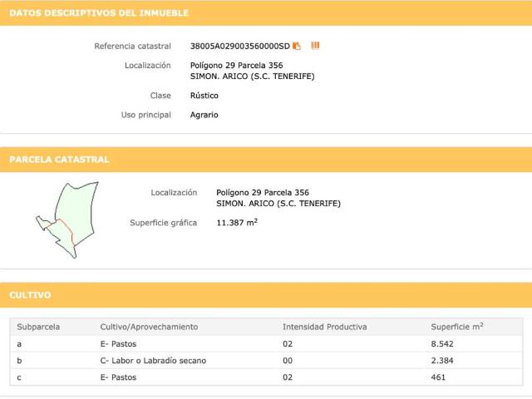This screenshot has width=532, height=399.
Task: Click intensity '00' in subparcela b's row
Action: [288, 361]
